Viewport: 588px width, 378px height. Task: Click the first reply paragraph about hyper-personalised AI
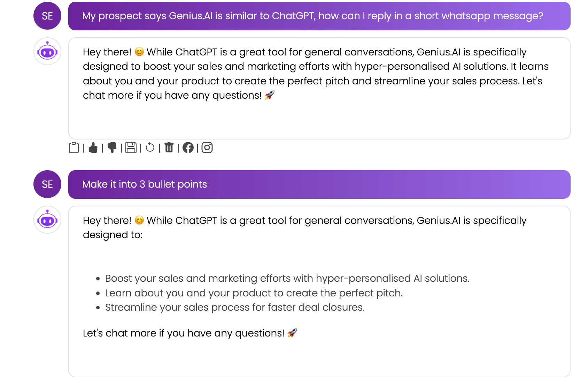click(316, 74)
